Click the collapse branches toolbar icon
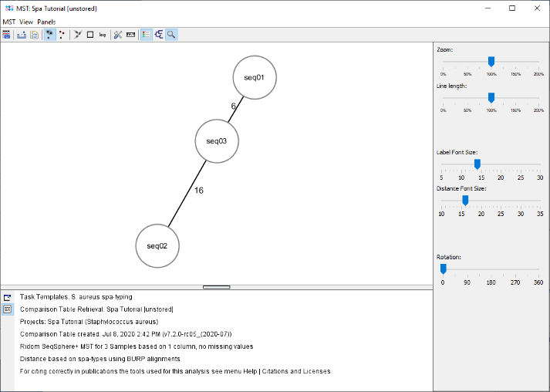This screenshot has width=550, height=392. click(x=77, y=35)
